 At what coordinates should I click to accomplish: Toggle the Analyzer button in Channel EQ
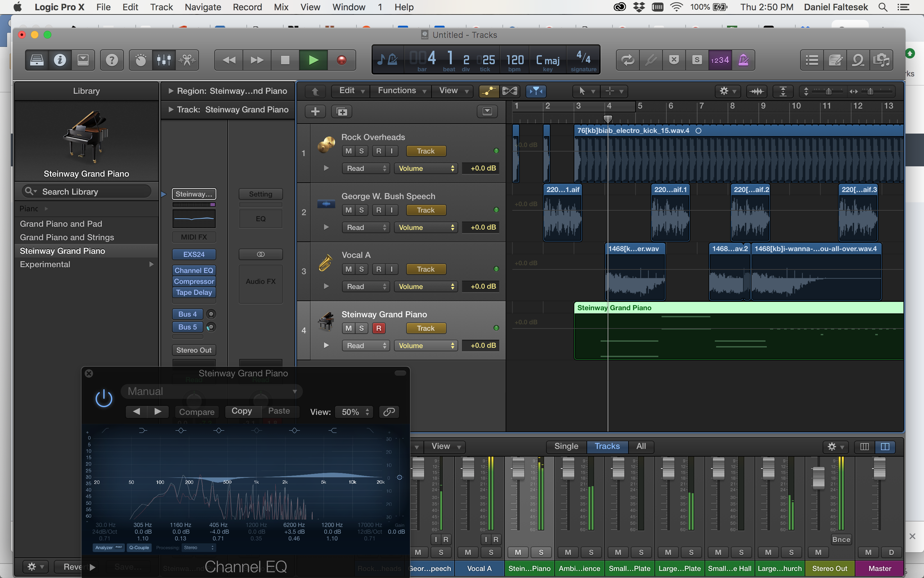pyautogui.click(x=108, y=547)
